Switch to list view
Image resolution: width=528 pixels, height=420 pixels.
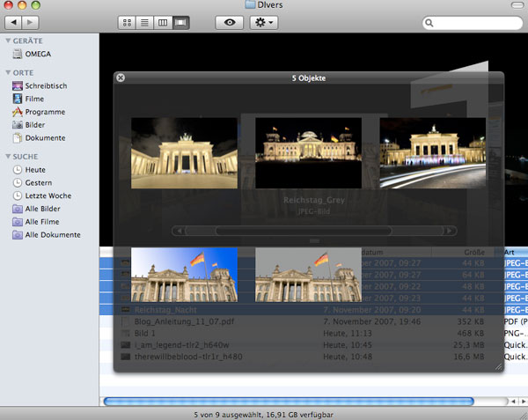pyautogui.click(x=145, y=23)
